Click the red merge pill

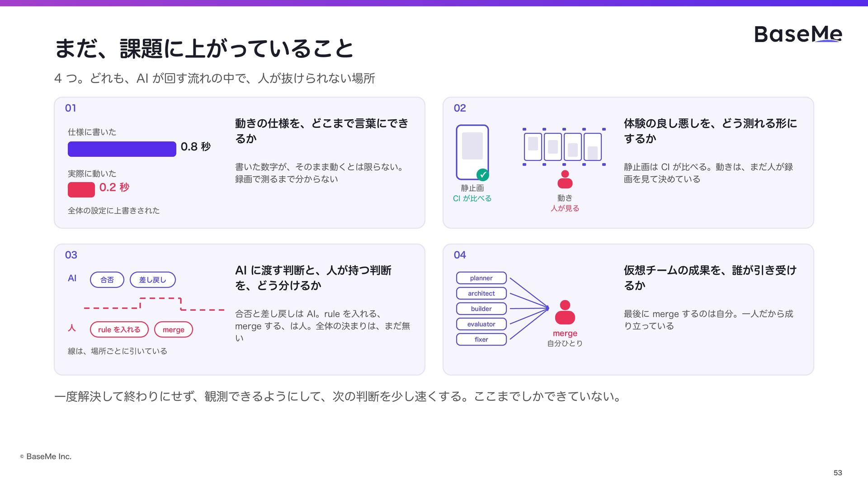click(x=174, y=329)
